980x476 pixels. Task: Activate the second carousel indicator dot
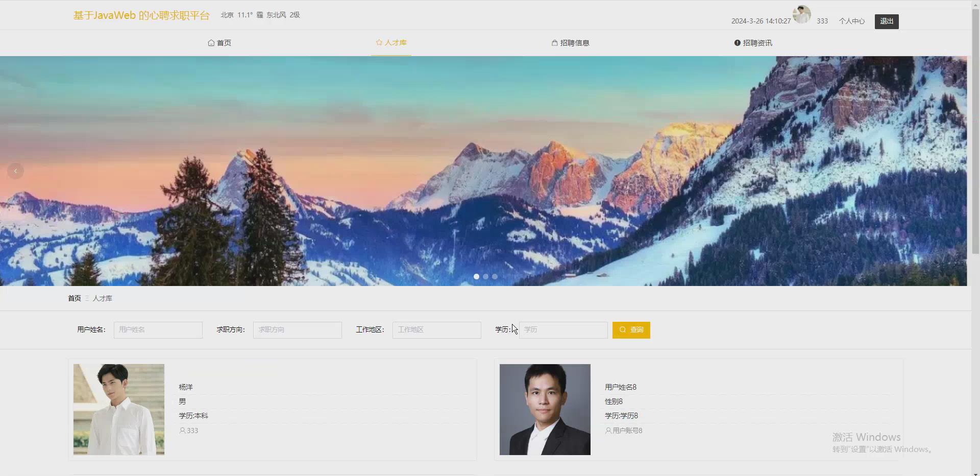[485, 276]
